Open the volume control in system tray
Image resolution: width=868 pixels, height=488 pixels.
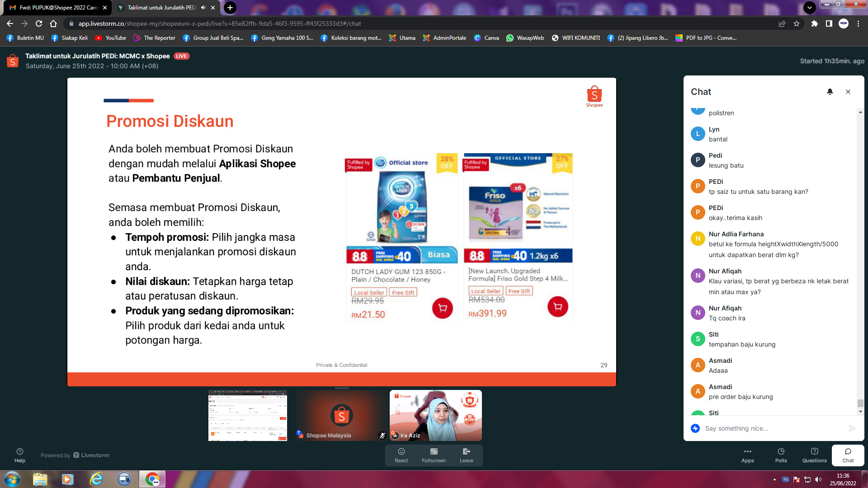coord(818,479)
